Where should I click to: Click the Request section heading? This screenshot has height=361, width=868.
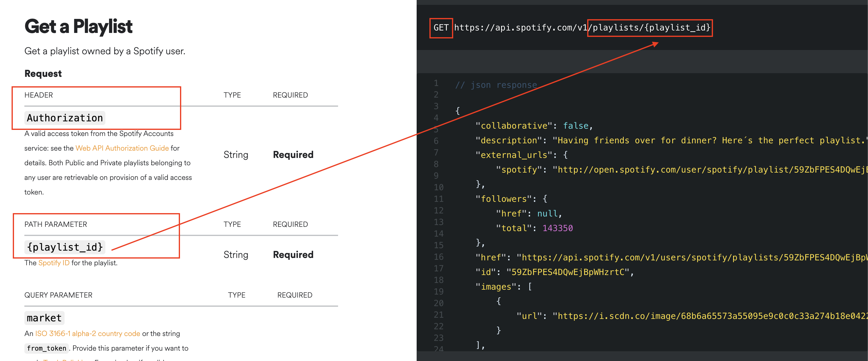43,73
